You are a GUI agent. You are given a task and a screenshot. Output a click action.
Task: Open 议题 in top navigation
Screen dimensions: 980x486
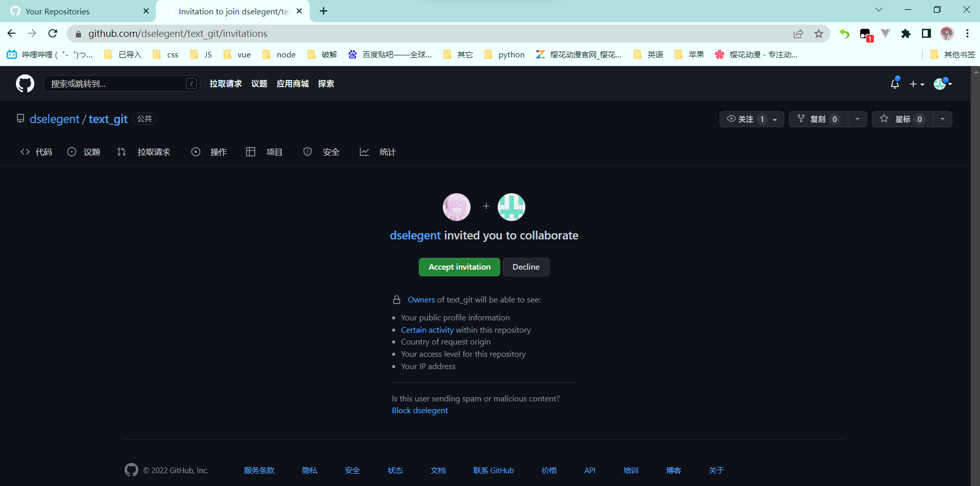[259, 84]
